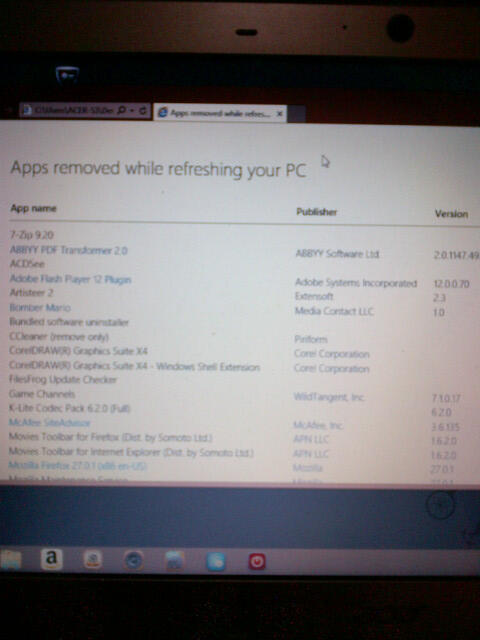This screenshot has height=640, width=480.
Task: Click 'Bundled software uninstaller' entry
Action: [69, 322]
